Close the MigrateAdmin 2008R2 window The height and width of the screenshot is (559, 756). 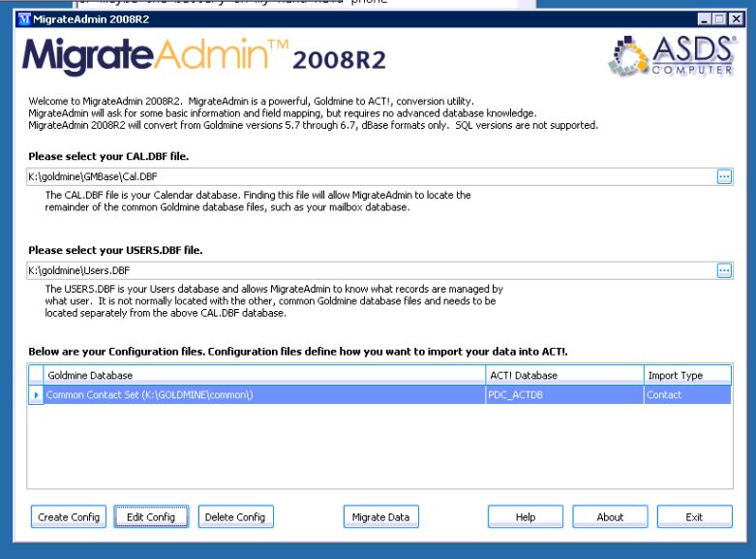(x=737, y=19)
